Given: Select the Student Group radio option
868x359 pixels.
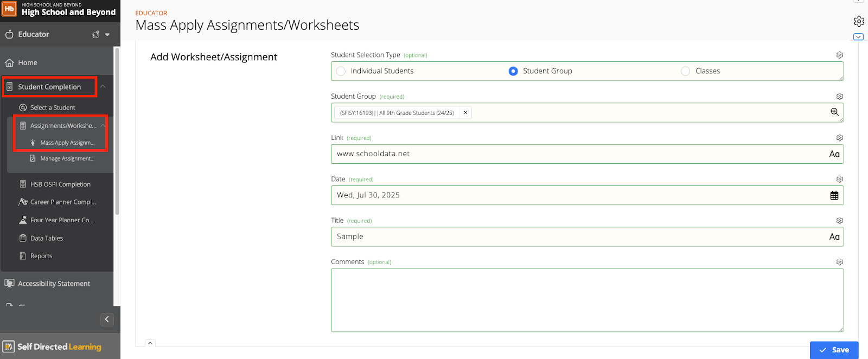Looking at the screenshot, I should (x=513, y=71).
